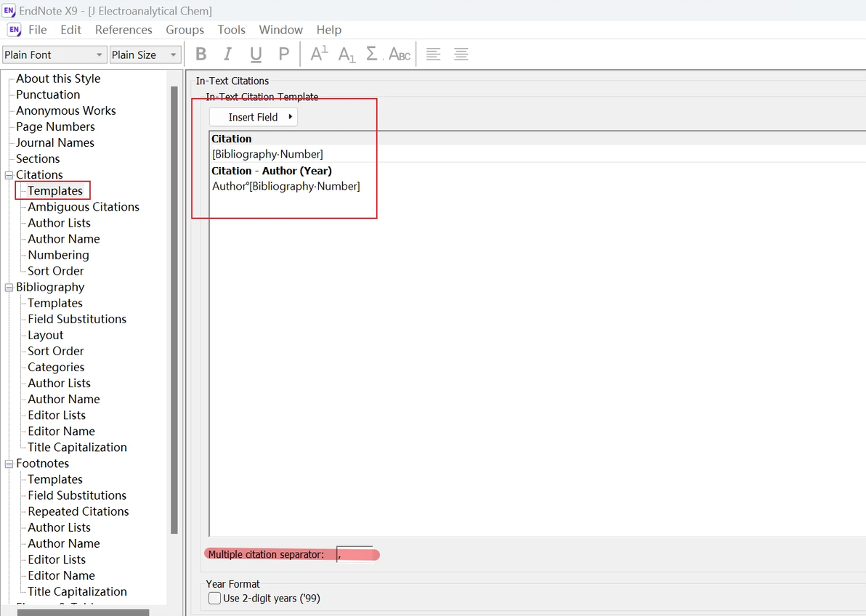The image size is (866, 616).
Task: Collapse the Footnotes tree node
Action: [9, 463]
